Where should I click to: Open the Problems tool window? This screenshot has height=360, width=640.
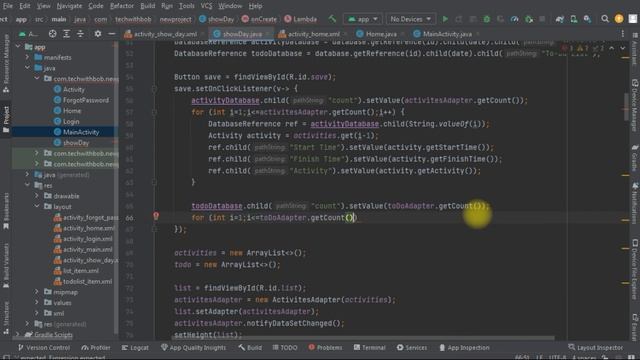[x=325, y=347]
